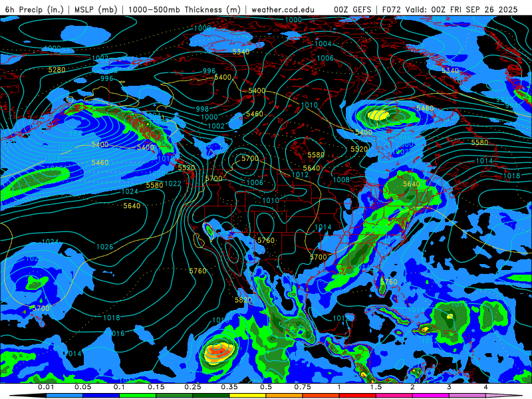This screenshot has width=532, height=399.
Task: Click the '1016' pressure contour label
Action: 116,334
